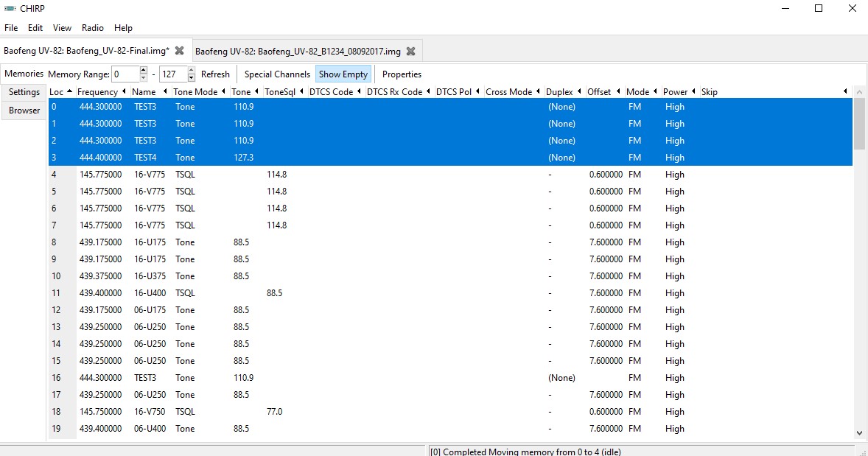The image size is (868, 456).
Task: Click the 16-U400 name cell
Action: pyautogui.click(x=150, y=292)
